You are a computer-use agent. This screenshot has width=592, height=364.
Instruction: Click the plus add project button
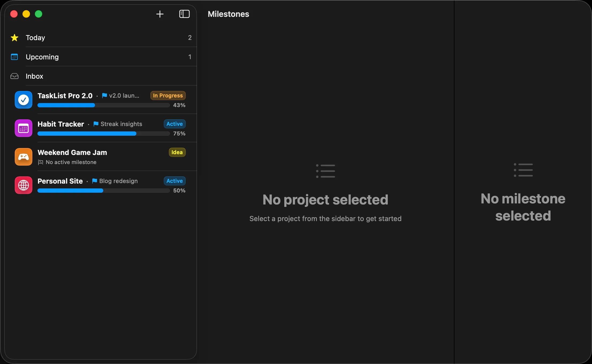pyautogui.click(x=160, y=14)
